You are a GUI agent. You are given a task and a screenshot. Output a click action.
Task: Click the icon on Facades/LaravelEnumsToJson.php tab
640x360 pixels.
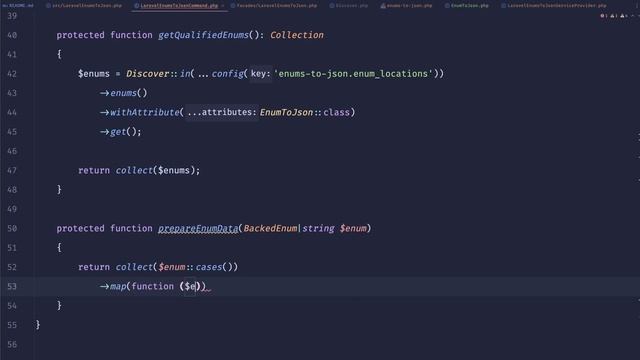(x=233, y=6)
